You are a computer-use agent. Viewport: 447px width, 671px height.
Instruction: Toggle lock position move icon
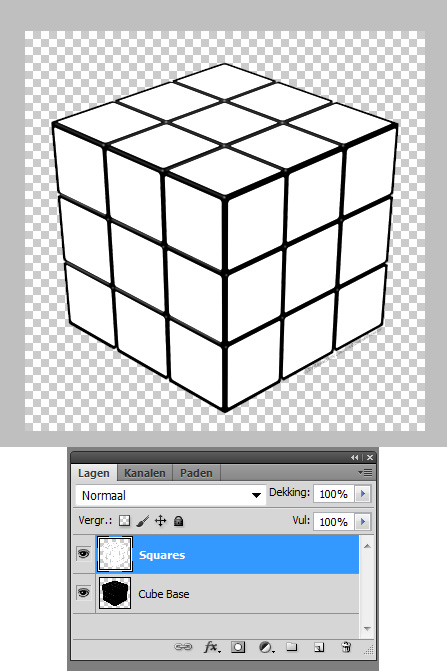pyautogui.click(x=160, y=521)
